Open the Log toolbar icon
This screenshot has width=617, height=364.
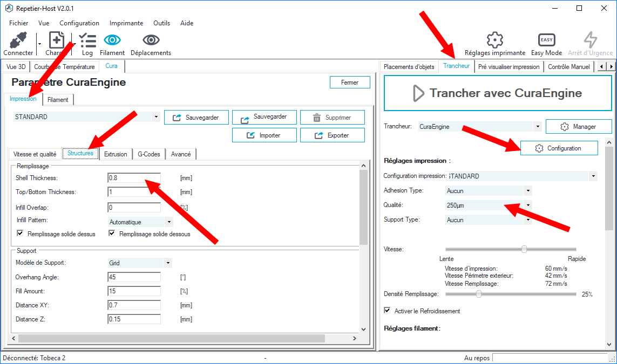pyautogui.click(x=87, y=41)
